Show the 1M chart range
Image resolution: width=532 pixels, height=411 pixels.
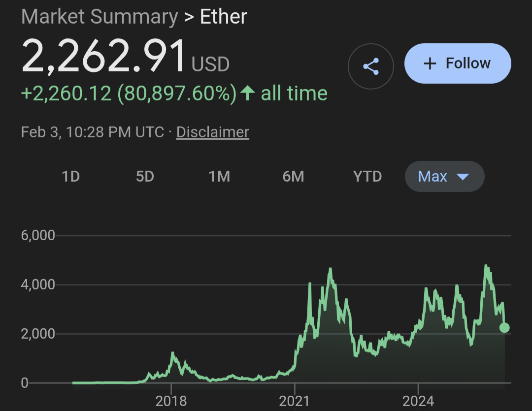tap(219, 176)
